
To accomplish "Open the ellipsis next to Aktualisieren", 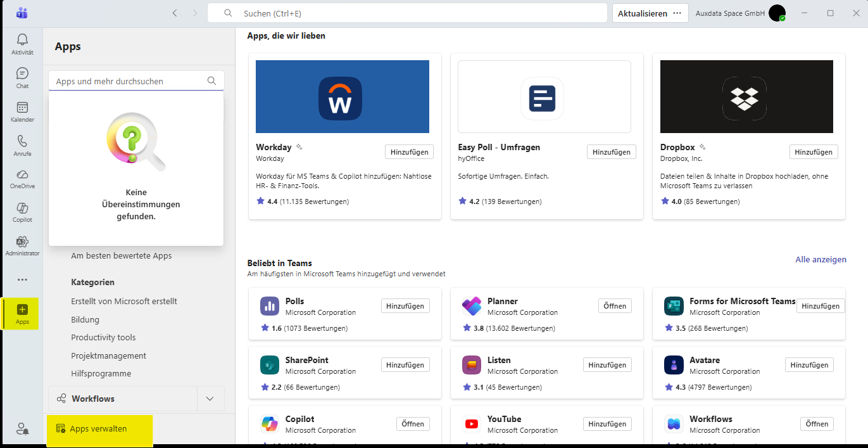I will 677,13.
